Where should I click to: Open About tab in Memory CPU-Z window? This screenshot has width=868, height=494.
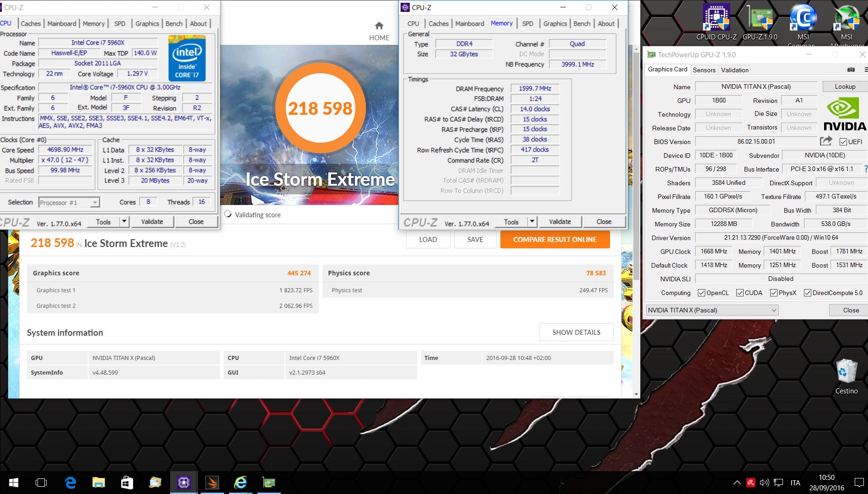[606, 23]
